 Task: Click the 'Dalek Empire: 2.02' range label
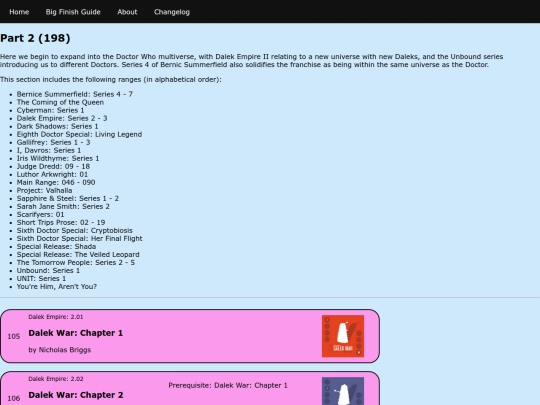[x=56, y=379]
